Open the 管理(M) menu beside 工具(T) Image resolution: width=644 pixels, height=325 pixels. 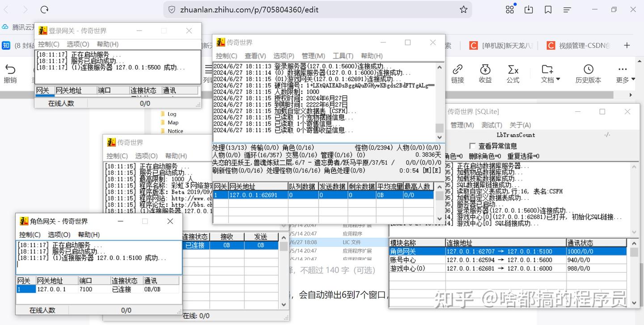(314, 56)
